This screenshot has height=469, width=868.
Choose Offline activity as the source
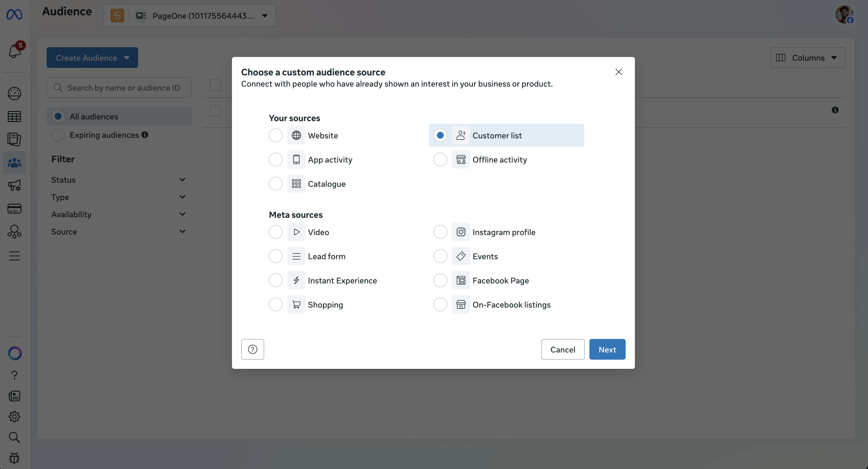click(440, 159)
